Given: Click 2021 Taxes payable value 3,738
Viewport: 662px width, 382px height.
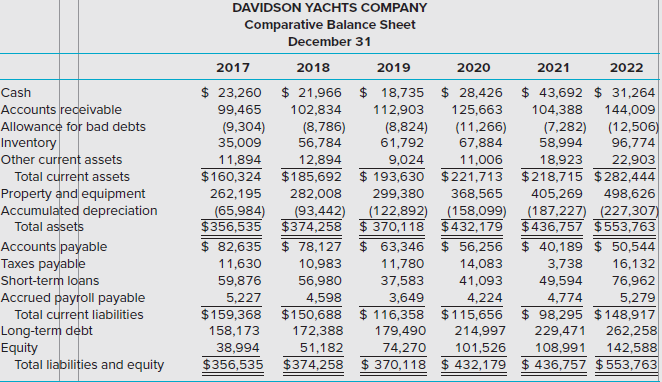Looking at the screenshot, I should pyautogui.click(x=565, y=264).
